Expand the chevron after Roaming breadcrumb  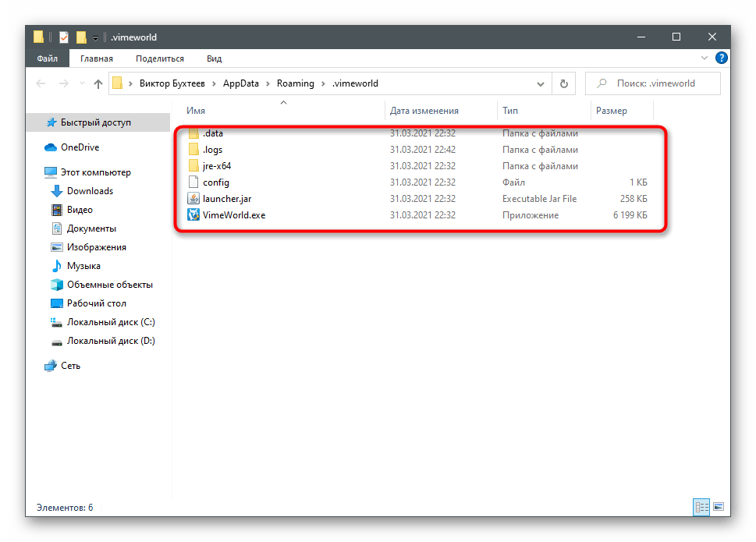tap(323, 83)
